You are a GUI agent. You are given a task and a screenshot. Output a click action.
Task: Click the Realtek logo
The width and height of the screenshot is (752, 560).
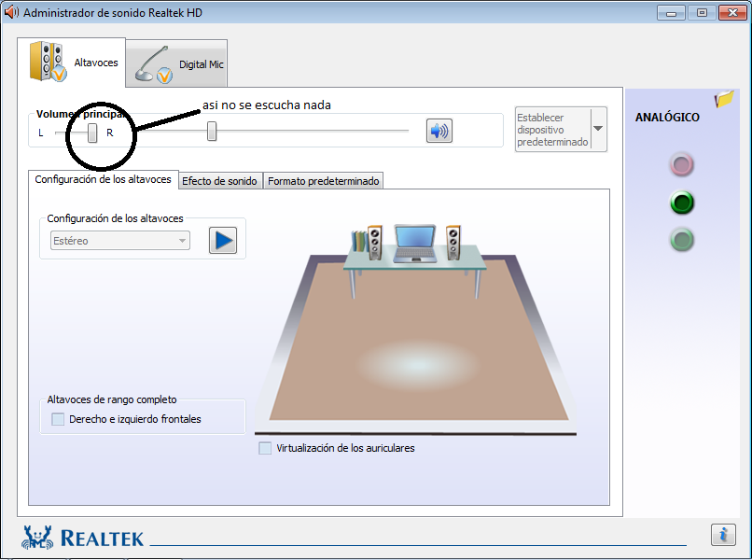click(x=82, y=538)
